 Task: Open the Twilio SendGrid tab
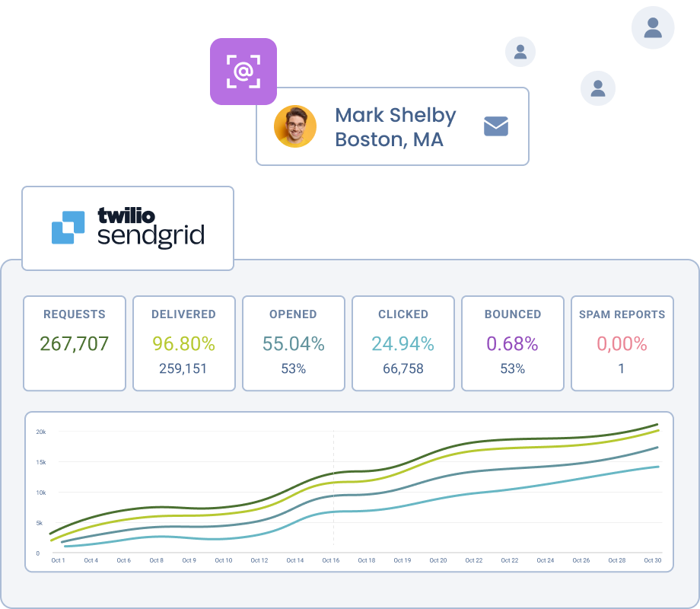tap(128, 228)
